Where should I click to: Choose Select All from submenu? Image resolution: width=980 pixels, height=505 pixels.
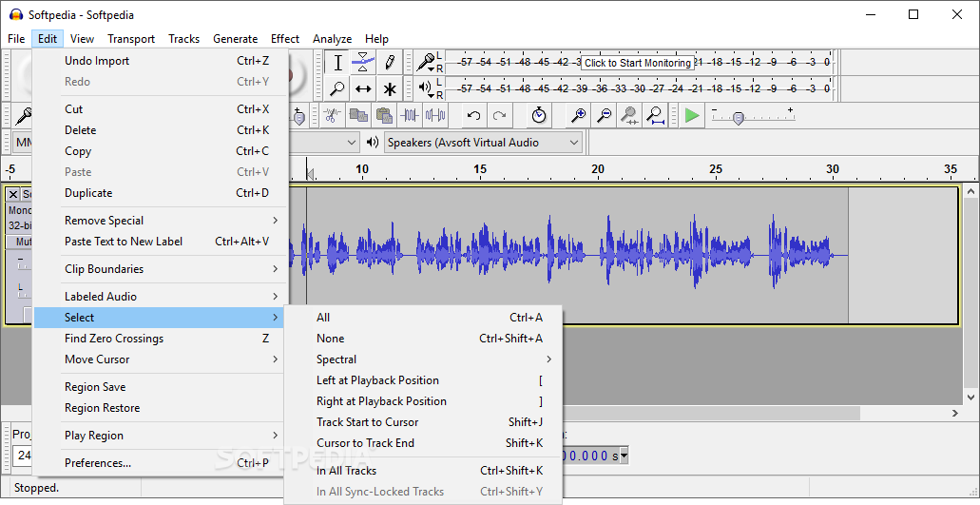click(424, 318)
